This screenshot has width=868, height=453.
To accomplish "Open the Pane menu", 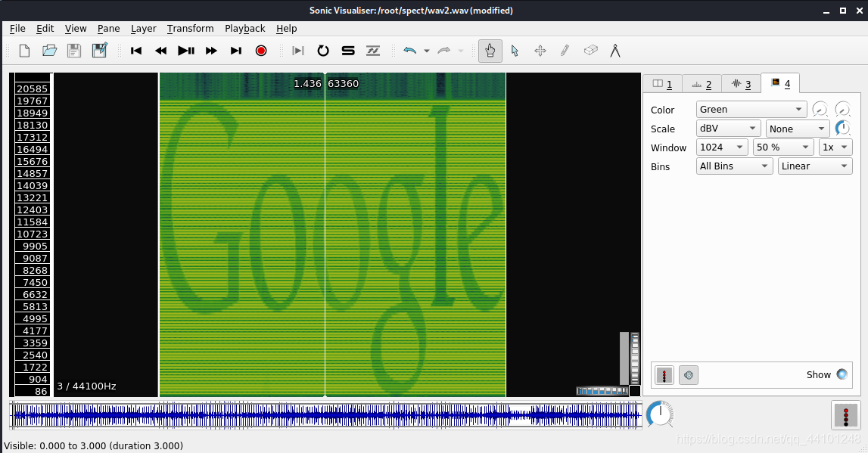I will [x=108, y=28].
